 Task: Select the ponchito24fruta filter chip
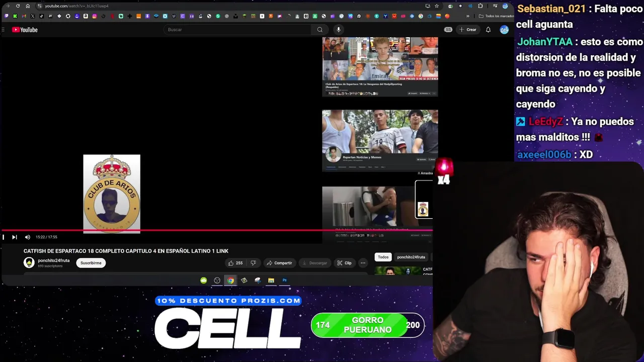[411, 257]
